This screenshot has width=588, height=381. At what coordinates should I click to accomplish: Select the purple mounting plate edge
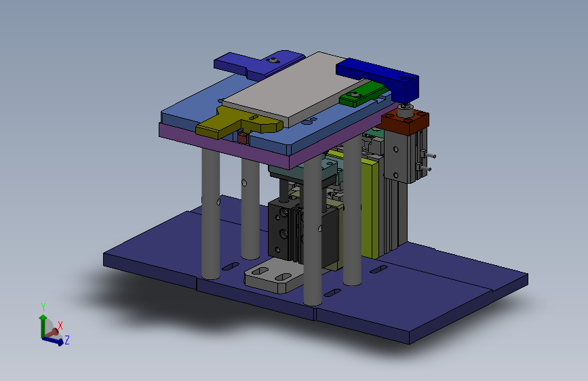(x=225, y=147)
